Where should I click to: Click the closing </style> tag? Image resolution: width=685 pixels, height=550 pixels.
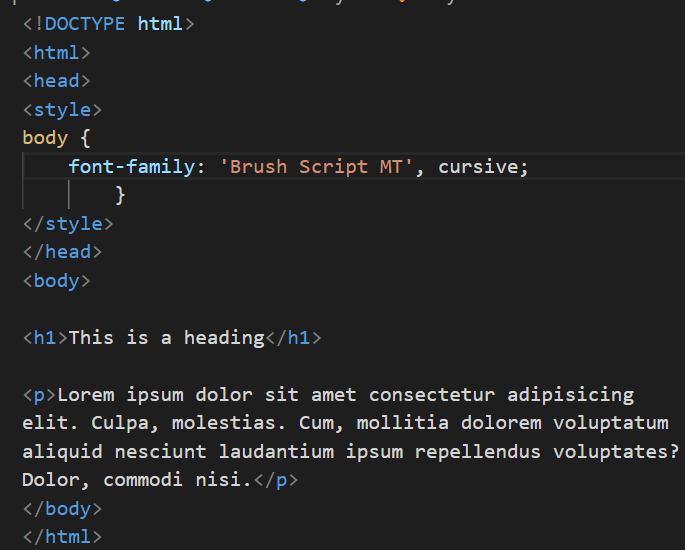[68, 224]
